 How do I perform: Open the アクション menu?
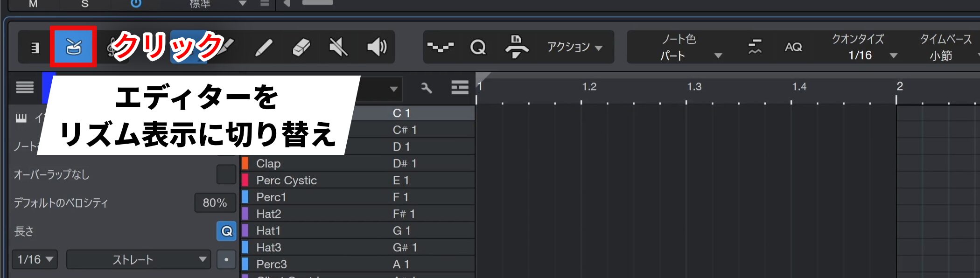pos(574,47)
